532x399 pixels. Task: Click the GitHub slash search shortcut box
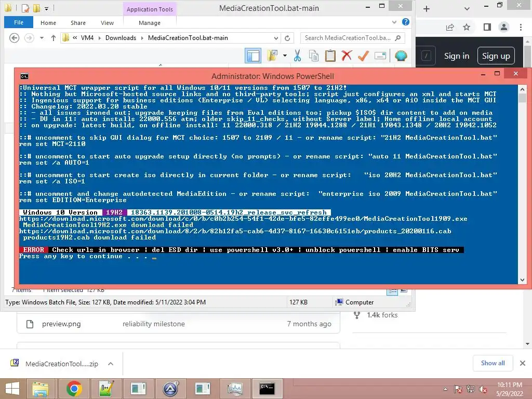tap(427, 55)
